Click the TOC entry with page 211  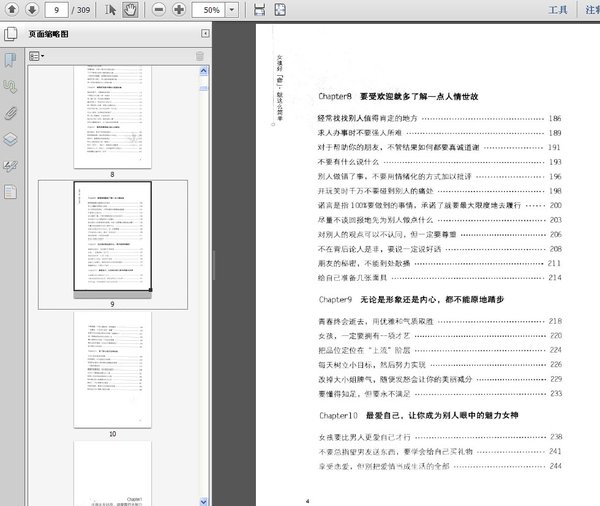[x=439, y=264]
